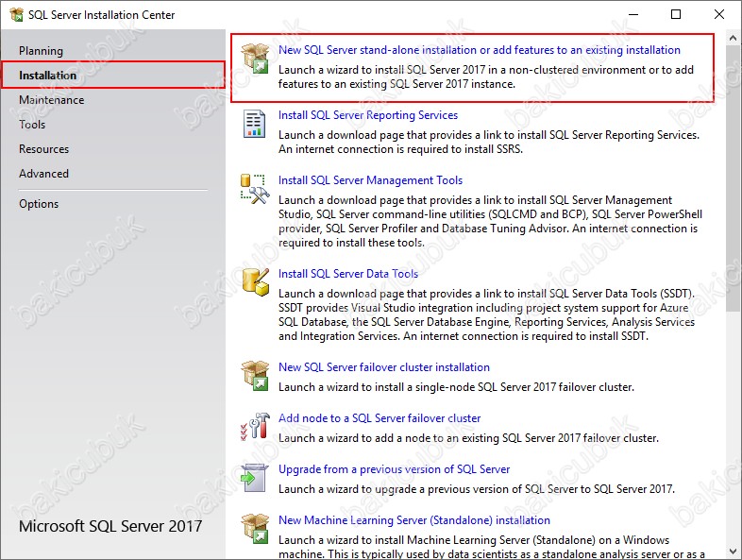742x560 pixels.
Task: Click the SQL Server Data Tools database icon
Action: point(256,281)
